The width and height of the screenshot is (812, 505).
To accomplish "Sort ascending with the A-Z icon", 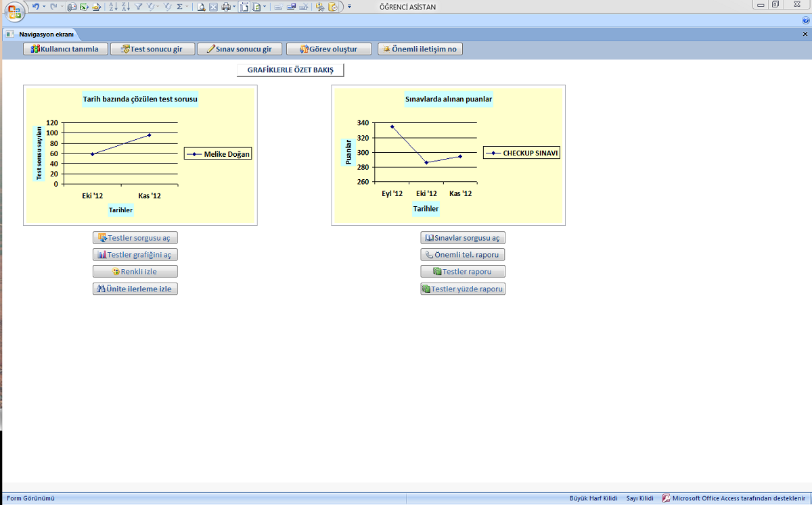I will pos(113,7).
